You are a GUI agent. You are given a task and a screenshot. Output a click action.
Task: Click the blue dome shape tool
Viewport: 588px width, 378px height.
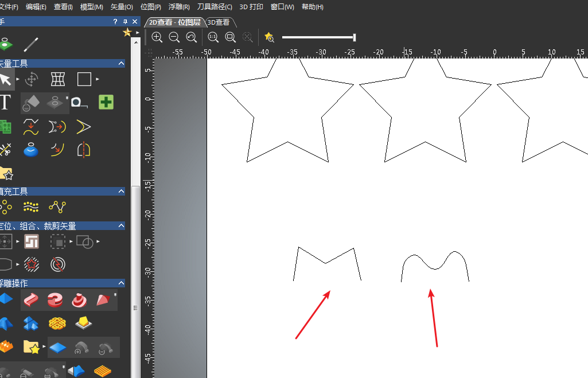click(x=31, y=150)
